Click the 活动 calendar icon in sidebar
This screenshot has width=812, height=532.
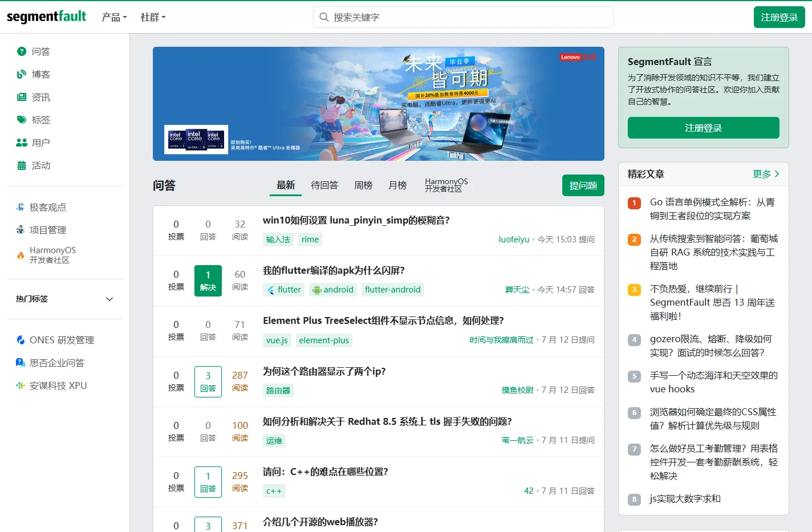[x=22, y=165]
